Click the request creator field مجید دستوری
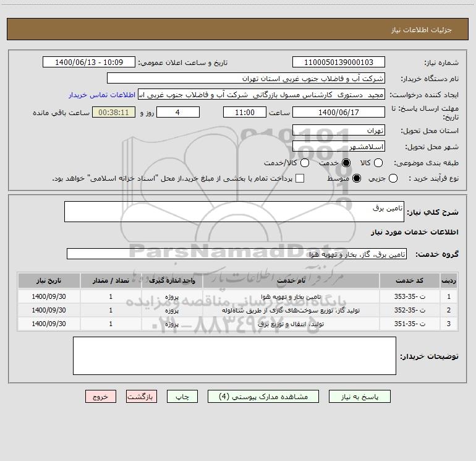 [x=261, y=94]
